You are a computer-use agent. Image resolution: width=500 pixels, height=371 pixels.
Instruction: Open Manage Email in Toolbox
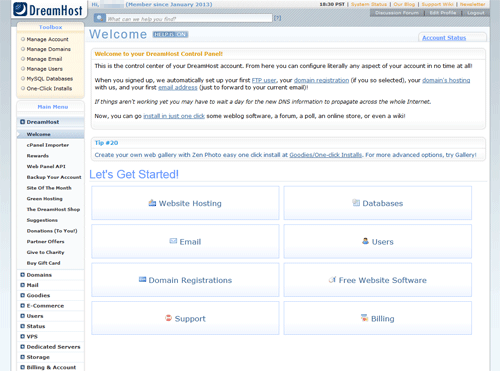pos(44,59)
